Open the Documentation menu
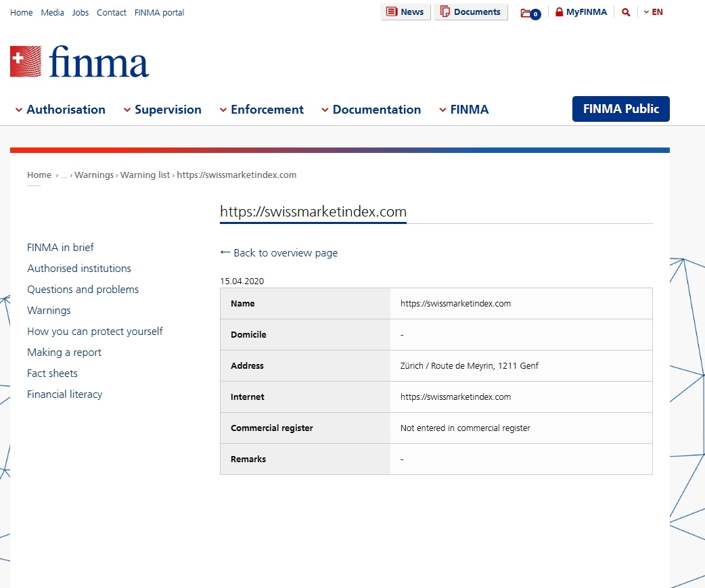This screenshot has width=705, height=588. (371, 110)
